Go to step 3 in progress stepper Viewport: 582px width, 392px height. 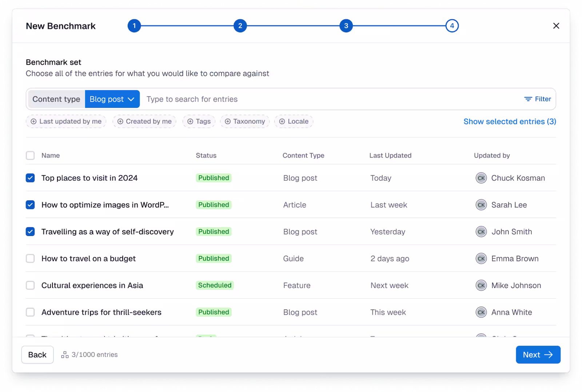point(346,26)
